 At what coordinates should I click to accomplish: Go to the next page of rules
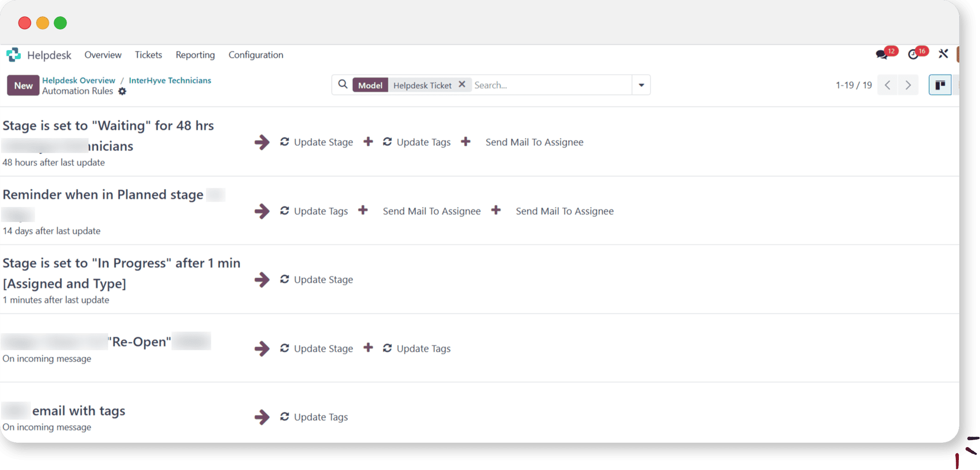click(908, 85)
